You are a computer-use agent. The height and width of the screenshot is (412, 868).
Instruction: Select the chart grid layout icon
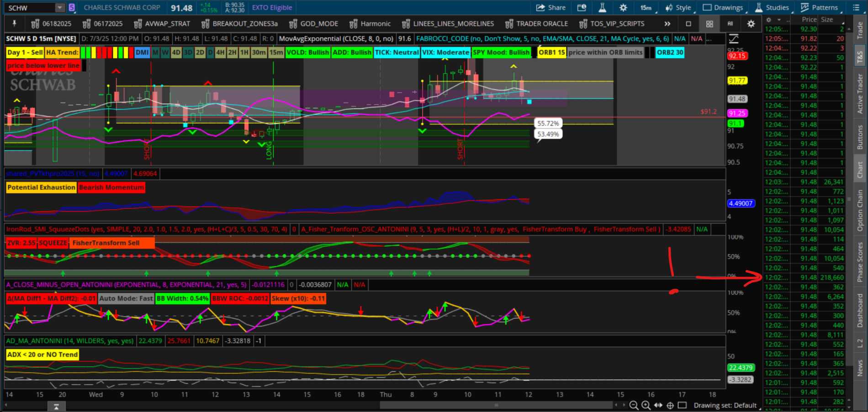pyautogui.click(x=709, y=24)
